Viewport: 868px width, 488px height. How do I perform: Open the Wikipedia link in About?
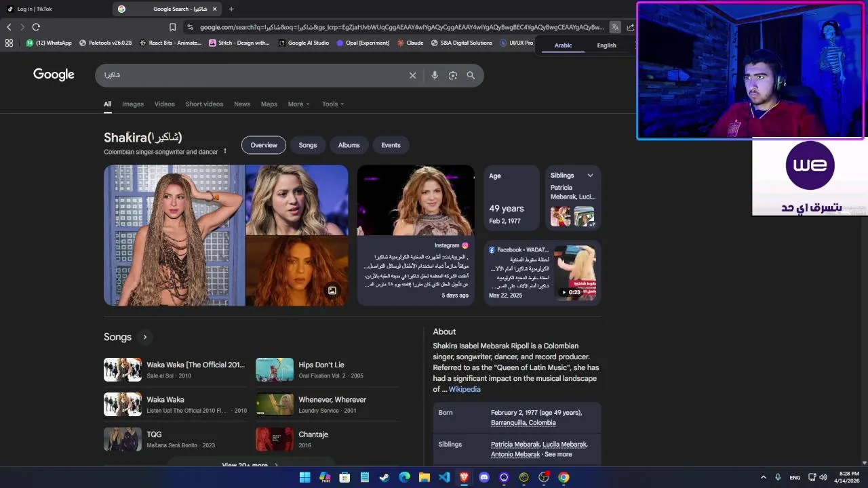pos(465,389)
